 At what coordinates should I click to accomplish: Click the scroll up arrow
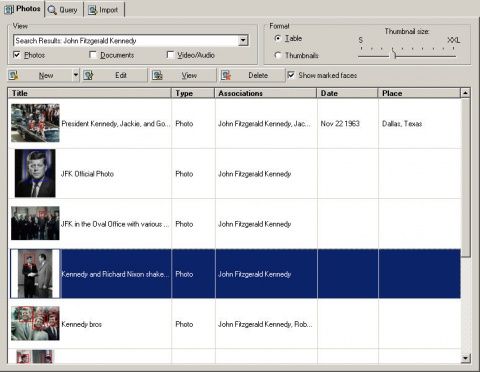point(465,93)
